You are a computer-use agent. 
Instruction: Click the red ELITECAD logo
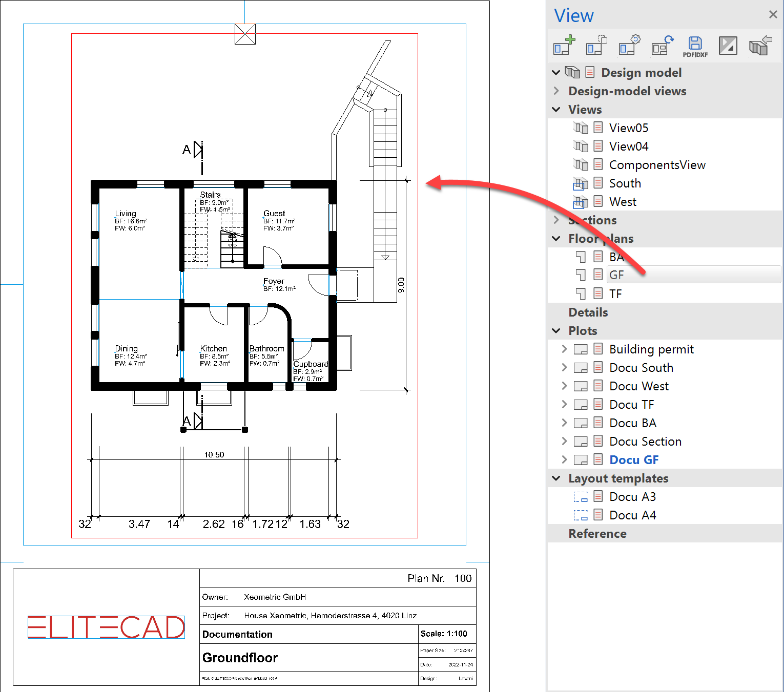coord(106,627)
